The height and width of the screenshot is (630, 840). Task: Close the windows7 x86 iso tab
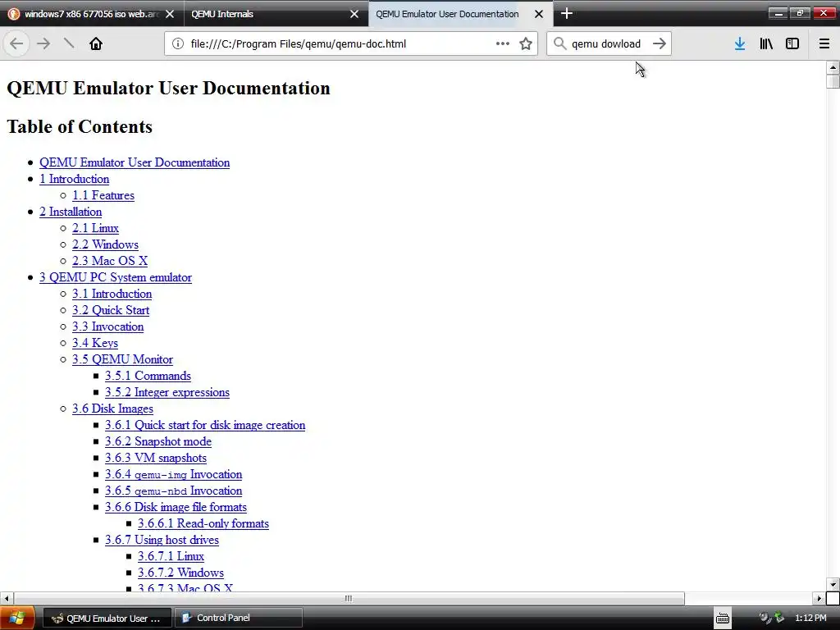coord(170,14)
